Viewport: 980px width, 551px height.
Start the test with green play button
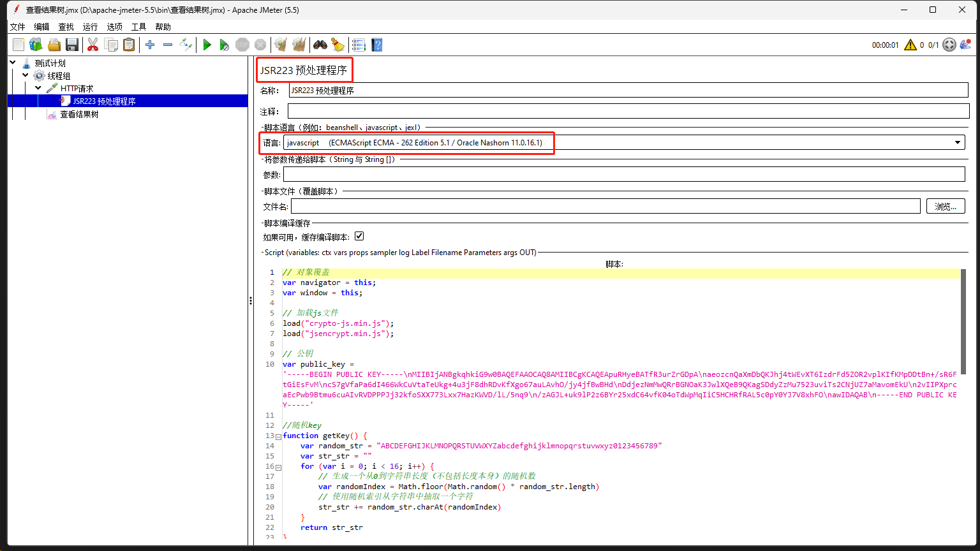(207, 45)
